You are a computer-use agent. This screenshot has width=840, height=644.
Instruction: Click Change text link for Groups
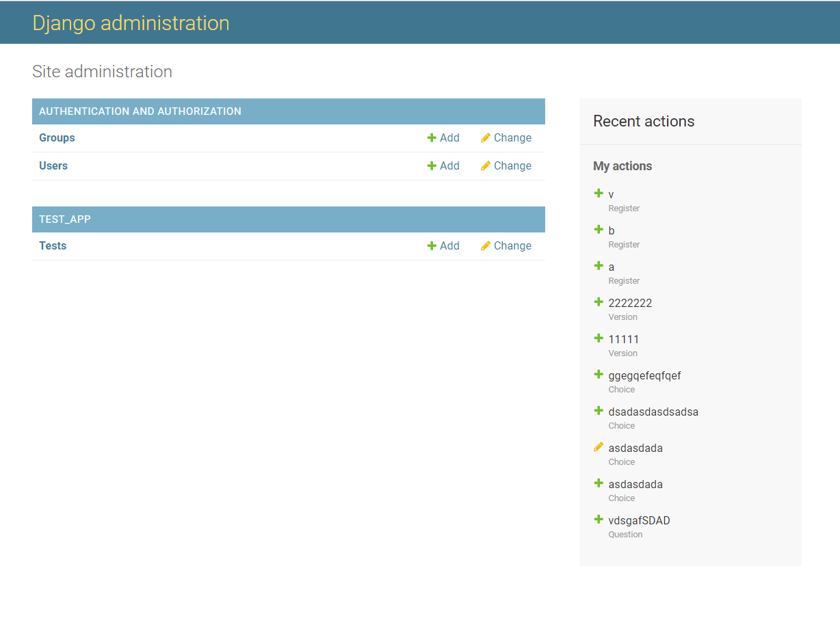click(x=512, y=138)
